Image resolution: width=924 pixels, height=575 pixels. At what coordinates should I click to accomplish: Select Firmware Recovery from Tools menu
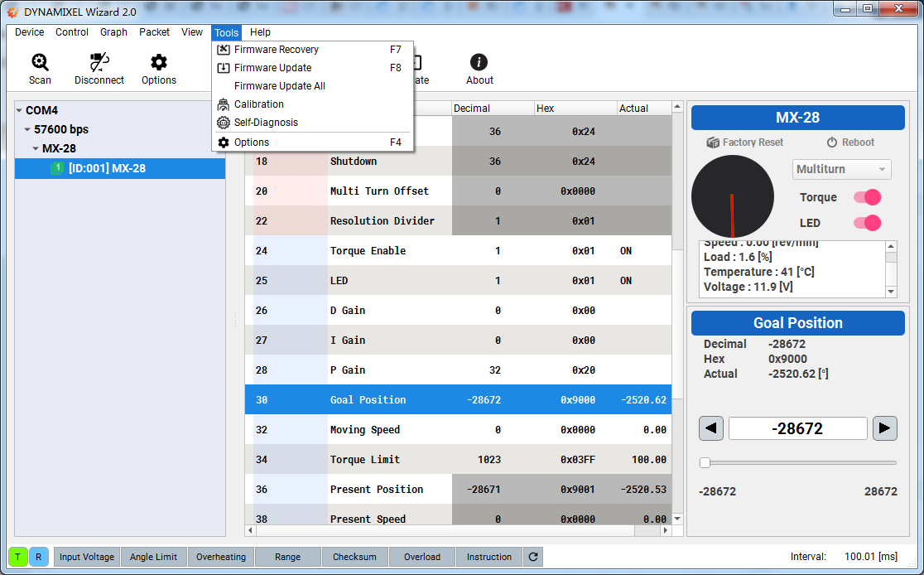[x=276, y=50]
